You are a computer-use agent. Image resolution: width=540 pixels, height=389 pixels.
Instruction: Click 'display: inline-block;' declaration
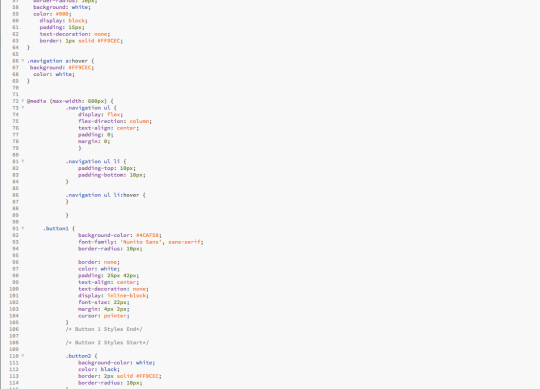[x=113, y=295]
